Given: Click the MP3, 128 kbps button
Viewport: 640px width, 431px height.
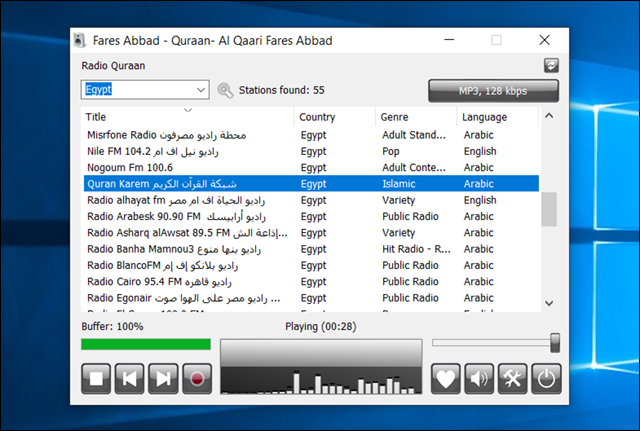Looking at the screenshot, I should coord(493,91).
